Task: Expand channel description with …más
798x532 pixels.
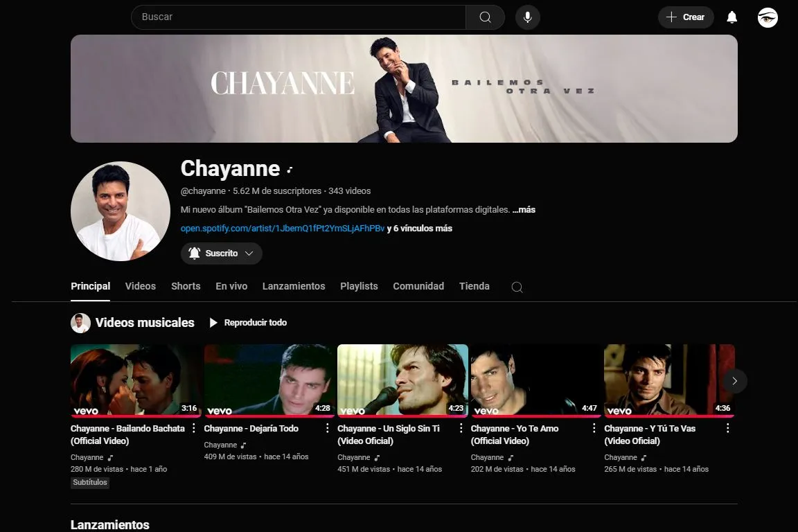Action: pyautogui.click(x=524, y=210)
